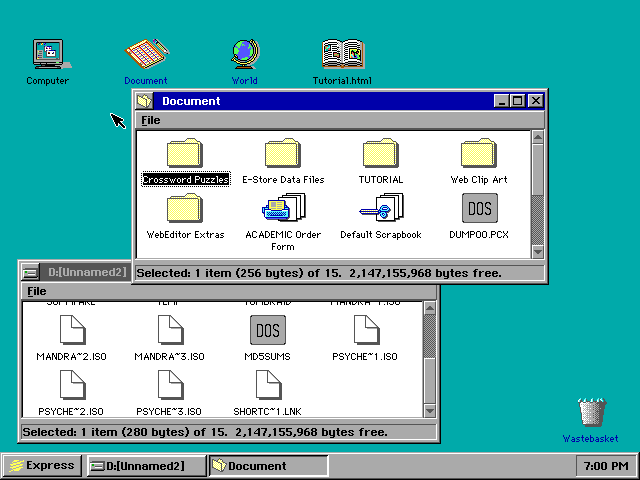Open the Computer desktop icon
Screen dimensions: 640x480
click(47, 55)
